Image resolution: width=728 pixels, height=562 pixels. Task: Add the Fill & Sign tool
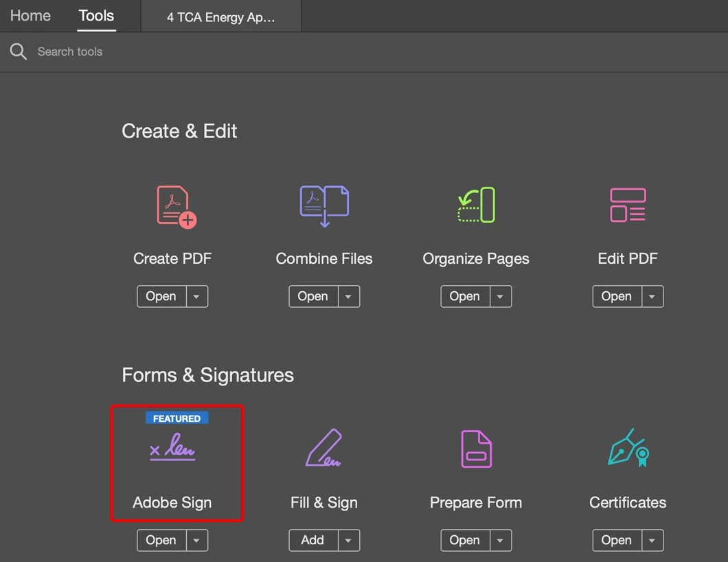[313, 540]
